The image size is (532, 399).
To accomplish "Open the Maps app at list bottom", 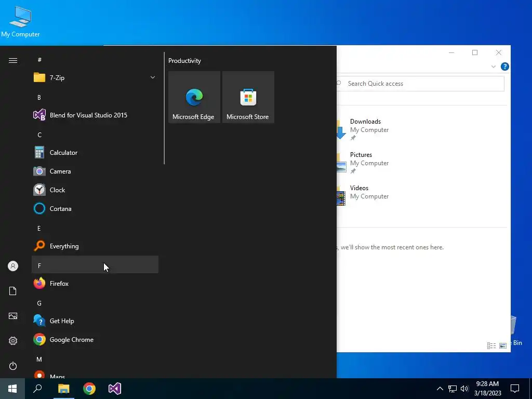I will pos(96,375).
